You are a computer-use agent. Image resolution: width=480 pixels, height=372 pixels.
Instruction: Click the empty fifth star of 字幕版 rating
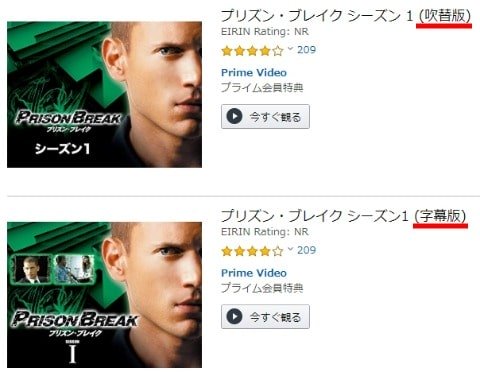point(278,251)
